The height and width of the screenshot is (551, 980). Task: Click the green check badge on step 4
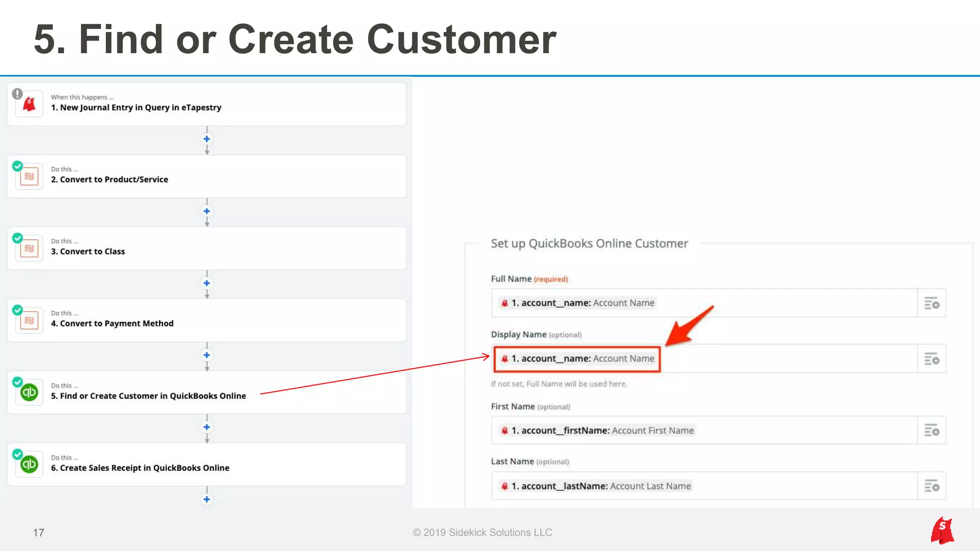point(17,310)
